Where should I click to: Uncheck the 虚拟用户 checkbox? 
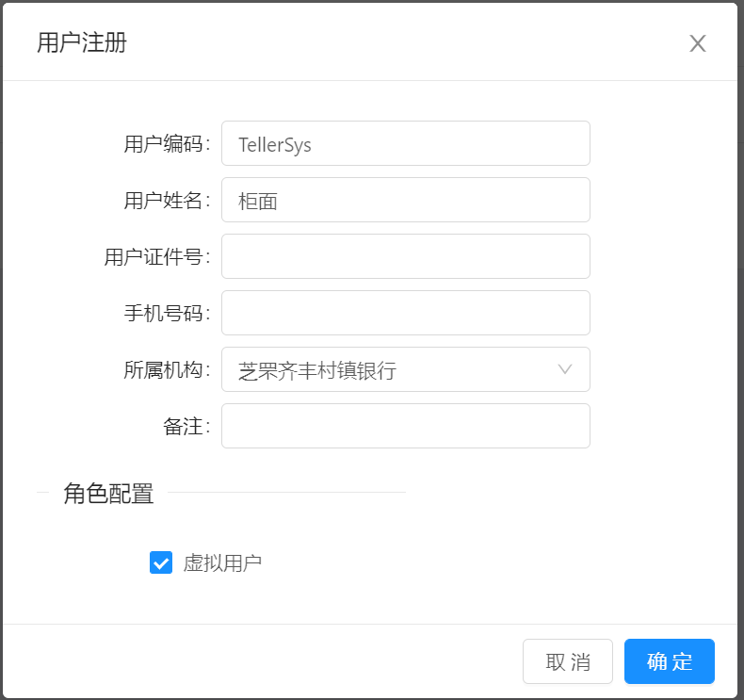point(161,562)
